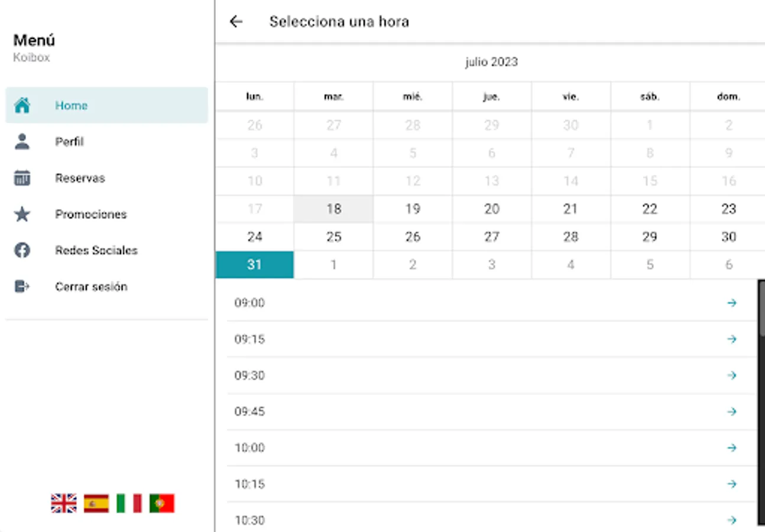Pick the Portuguese flag language
This screenshot has width=765, height=532.
pos(161,503)
